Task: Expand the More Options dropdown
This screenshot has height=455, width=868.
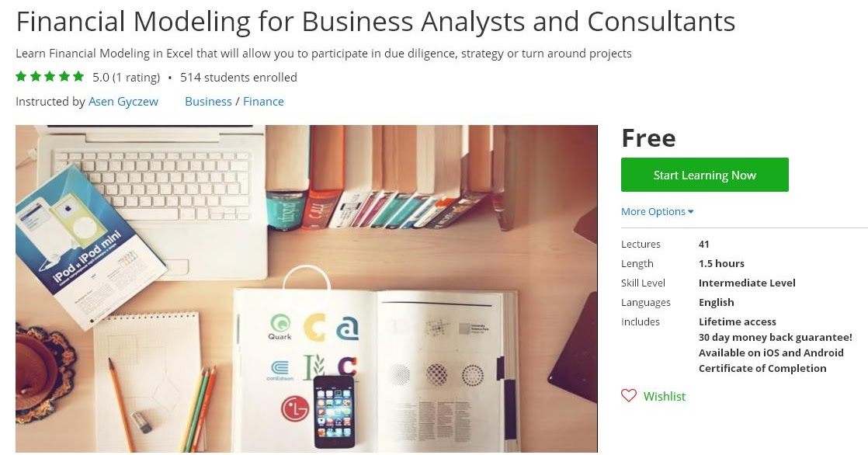Action: [x=657, y=211]
